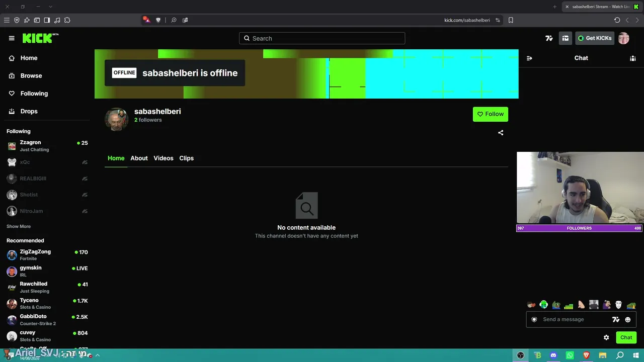Share the sabashelberi channel
The image size is (644, 362).
coord(501,133)
